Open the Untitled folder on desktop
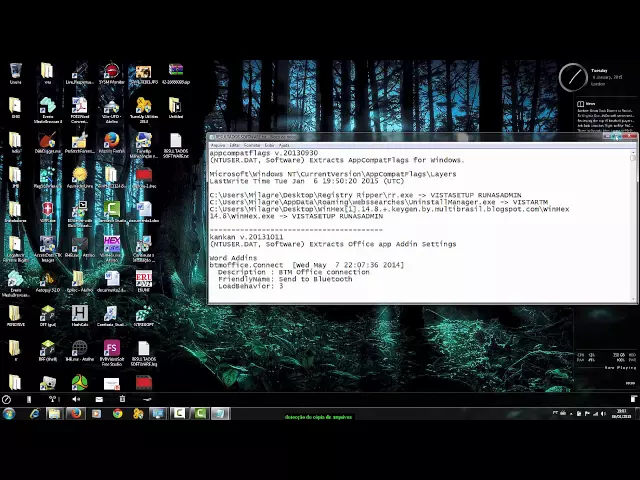Image resolution: width=640 pixels, height=480 pixels. coord(176,108)
